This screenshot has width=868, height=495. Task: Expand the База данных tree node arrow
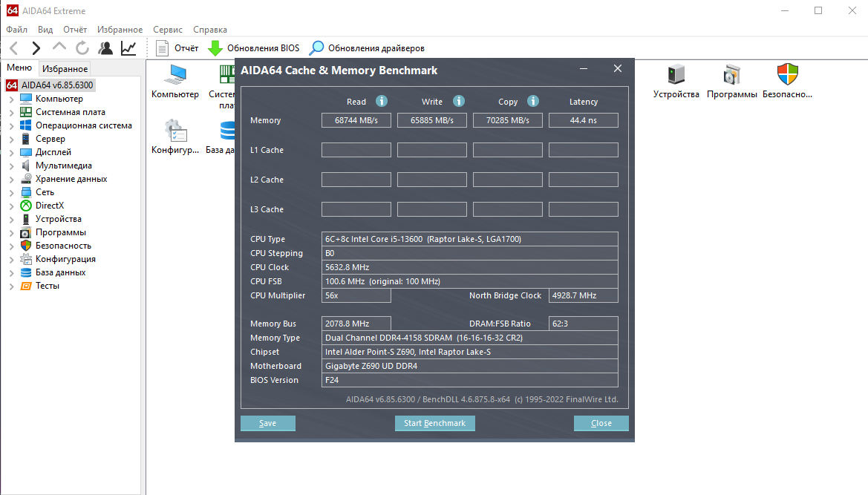click(x=12, y=272)
